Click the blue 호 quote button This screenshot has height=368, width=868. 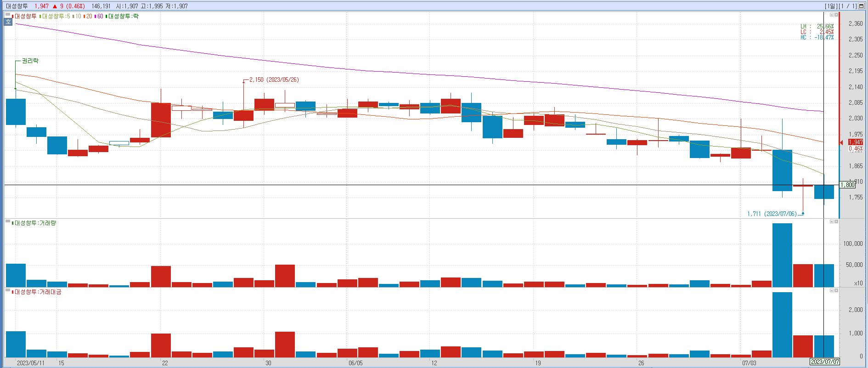pyautogui.click(x=8, y=22)
